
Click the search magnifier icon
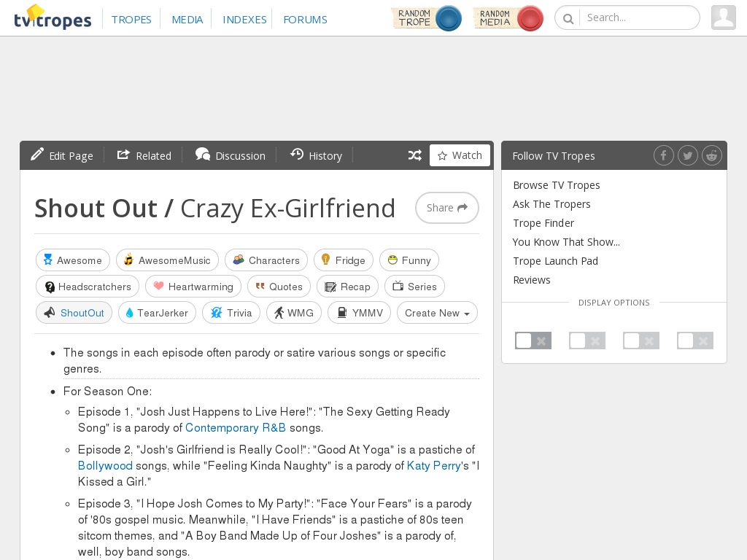click(x=568, y=18)
